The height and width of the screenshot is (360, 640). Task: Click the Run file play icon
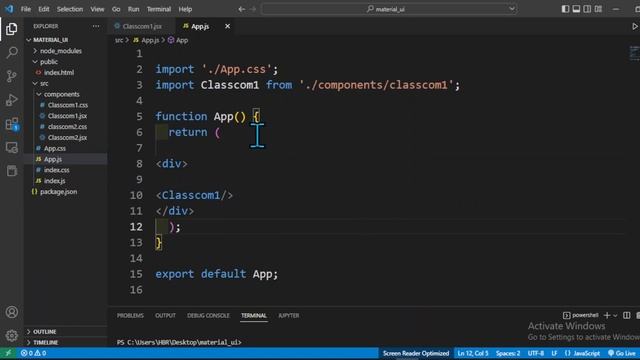click(635, 26)
